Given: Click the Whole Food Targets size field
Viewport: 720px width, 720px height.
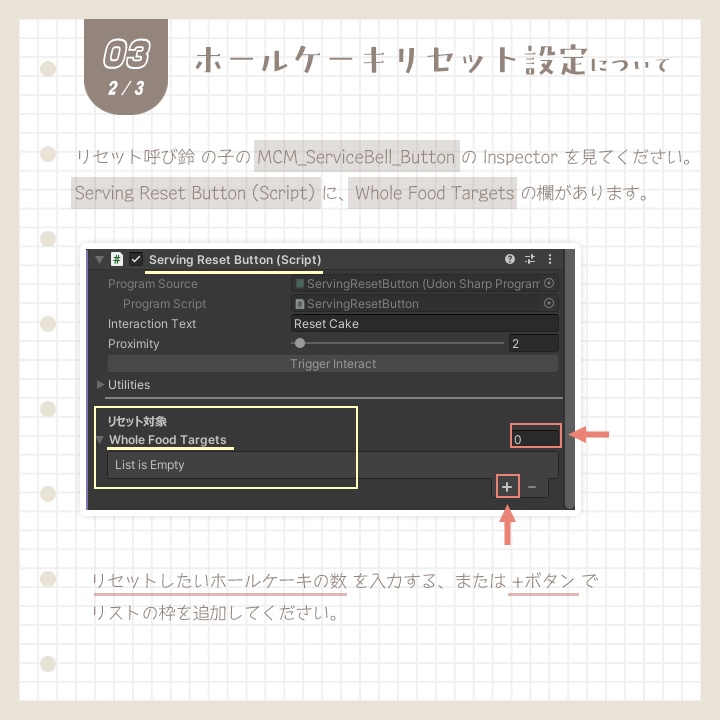Looking at the screenshot, I should point(535,439).
